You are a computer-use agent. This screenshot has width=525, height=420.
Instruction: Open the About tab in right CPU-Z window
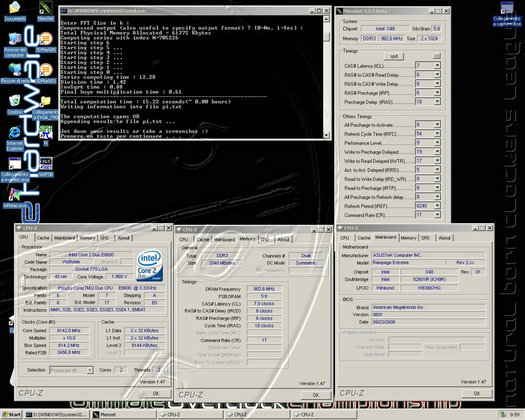[444, 238]
